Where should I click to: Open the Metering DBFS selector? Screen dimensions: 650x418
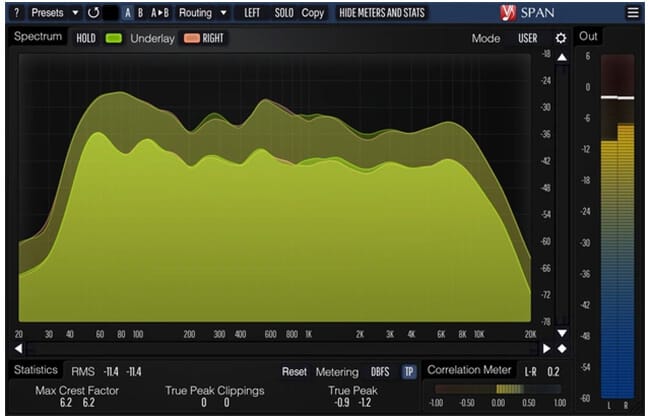click(380, 372)
